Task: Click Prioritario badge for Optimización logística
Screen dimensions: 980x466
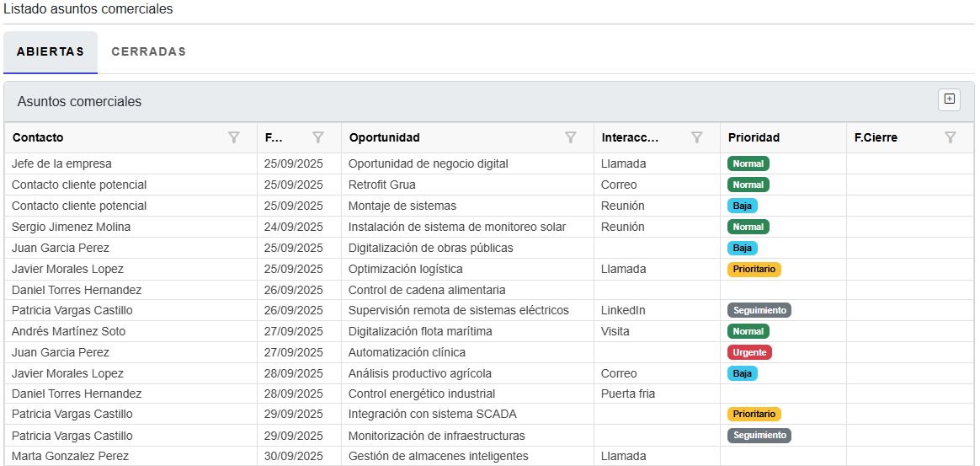Action: coord(754,269)
